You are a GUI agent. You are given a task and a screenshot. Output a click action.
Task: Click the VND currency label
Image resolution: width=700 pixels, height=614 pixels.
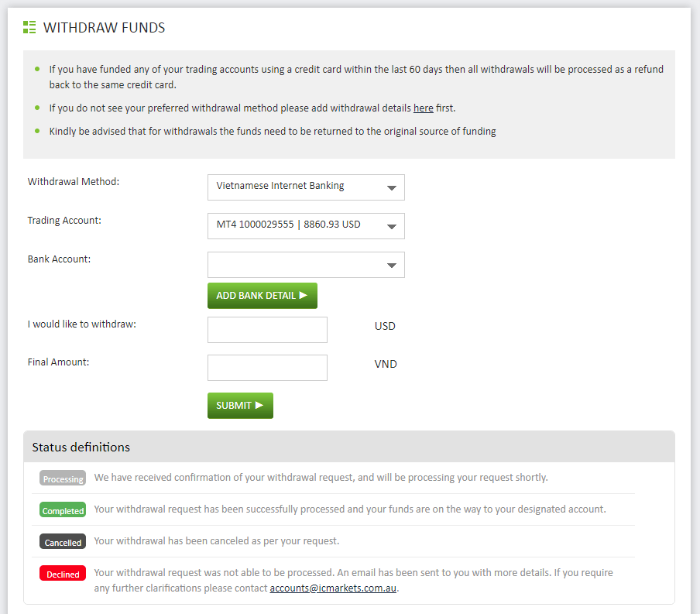(386, 364)
